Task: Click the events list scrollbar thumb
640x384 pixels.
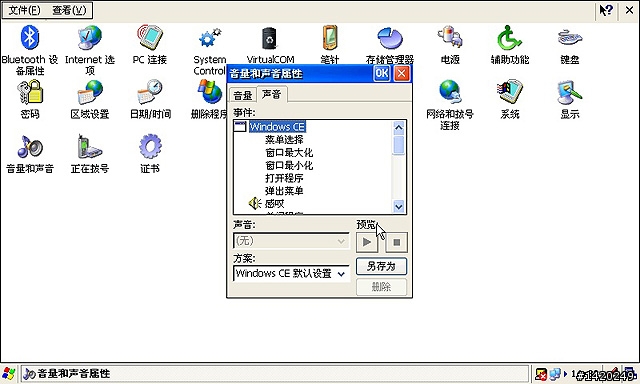Action: point(399,146)
